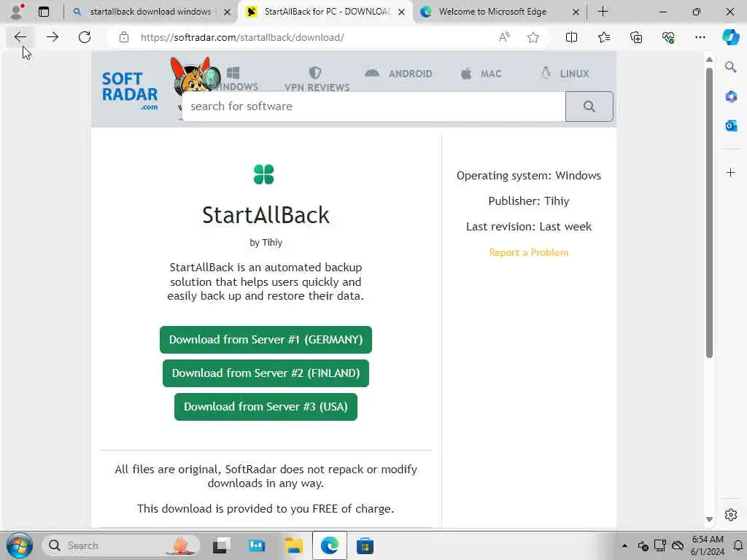Open Edge sidebar search
747x560 pixels.
730,67
